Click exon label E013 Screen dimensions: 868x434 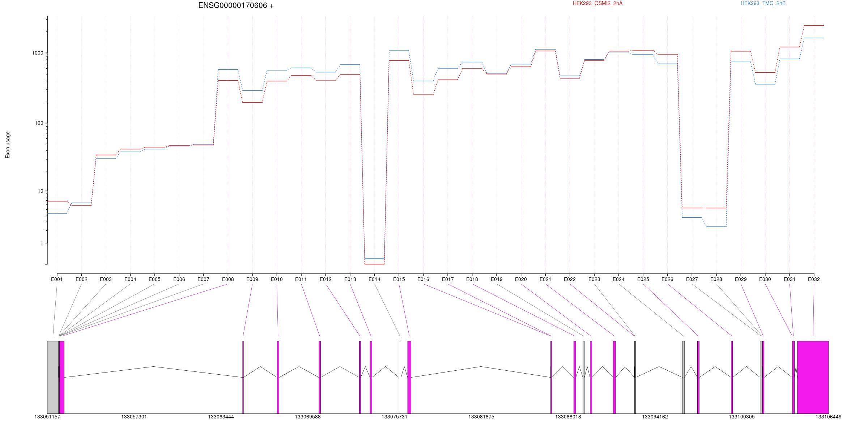(x=350, y=279)
